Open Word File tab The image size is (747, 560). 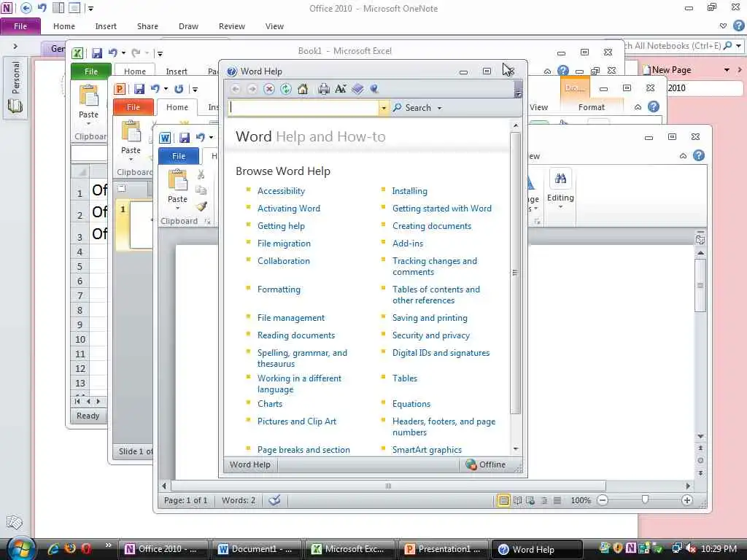pos(179,156)
